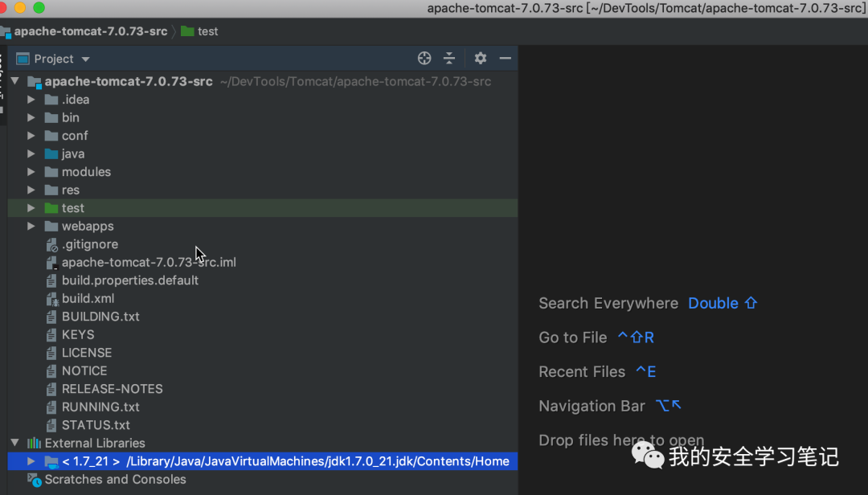Click the build.xml Ant file icon

52,299
